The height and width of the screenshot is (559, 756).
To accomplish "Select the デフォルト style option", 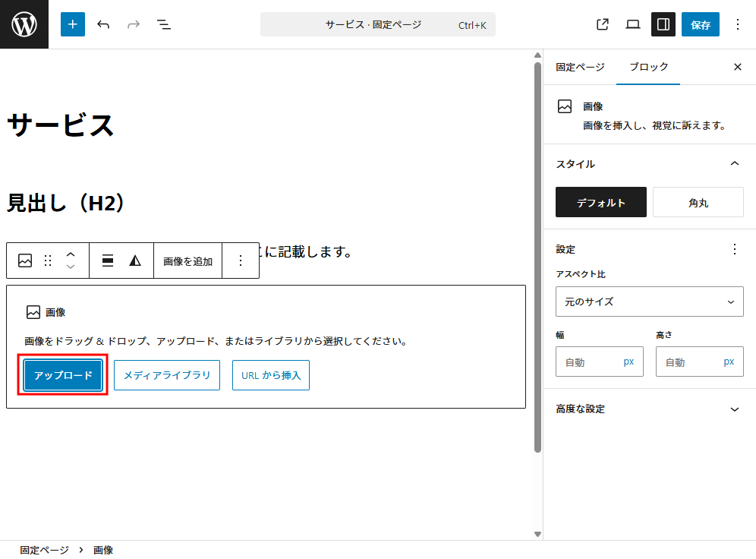I will click(x=601, y=203).
